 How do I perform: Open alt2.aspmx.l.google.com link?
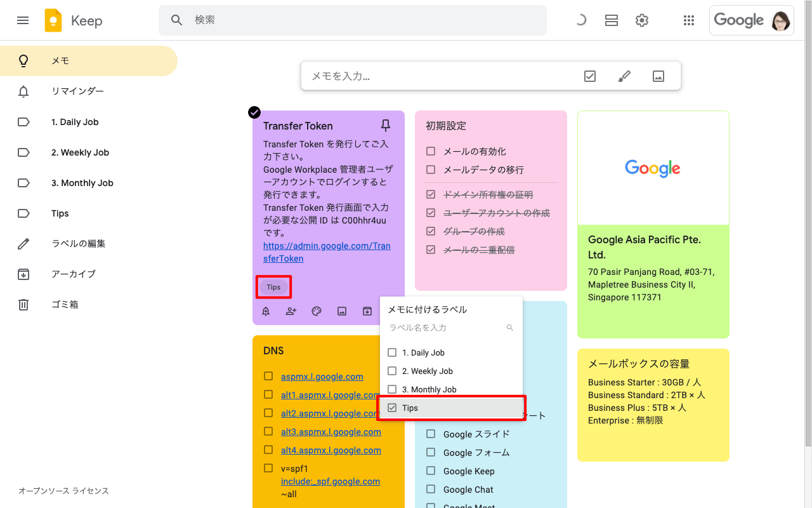tap(330, 413)
